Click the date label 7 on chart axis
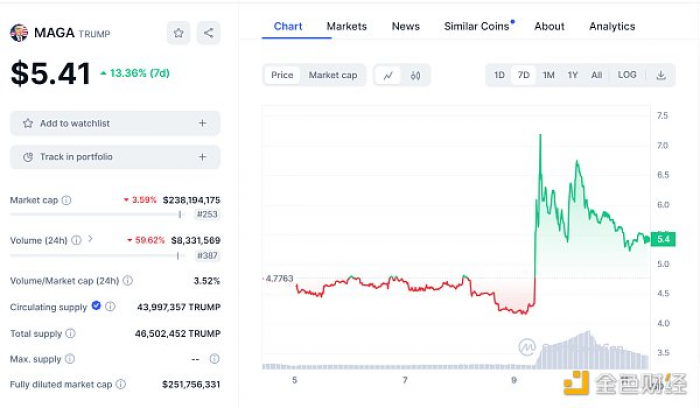Image resolution: width=700 pixels, height=408 pixels. 404,380
